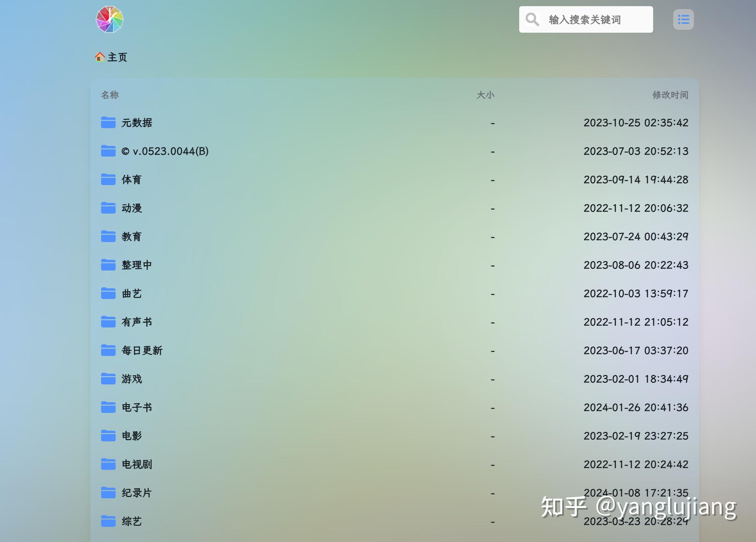
Task: Open the 有声书 folder
Action: pos(137,322)
